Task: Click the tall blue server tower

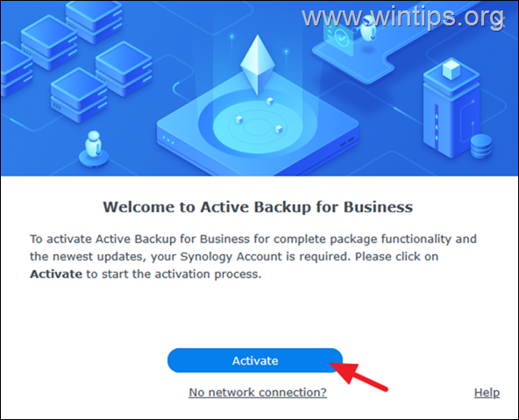Action: coord(451,110)
